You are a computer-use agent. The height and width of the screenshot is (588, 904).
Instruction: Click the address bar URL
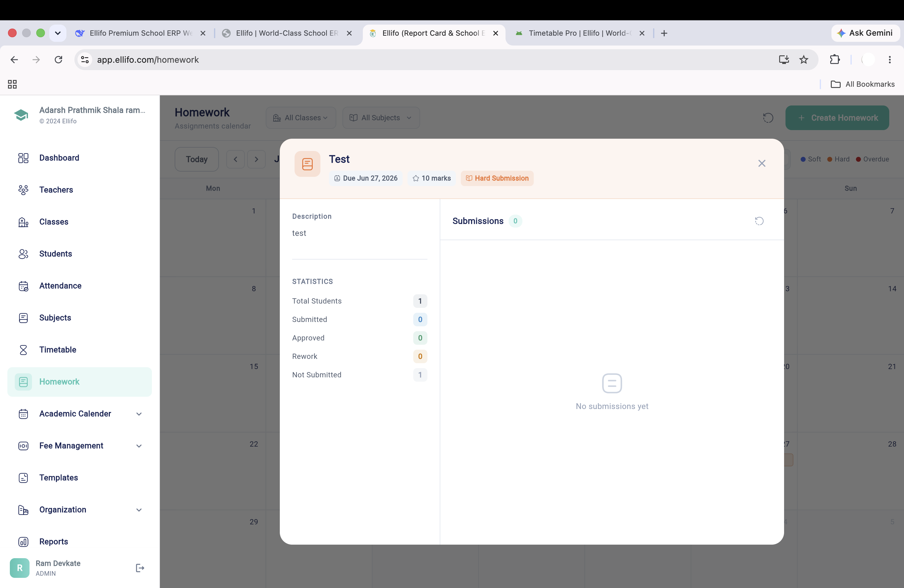(x=148, y=60)
